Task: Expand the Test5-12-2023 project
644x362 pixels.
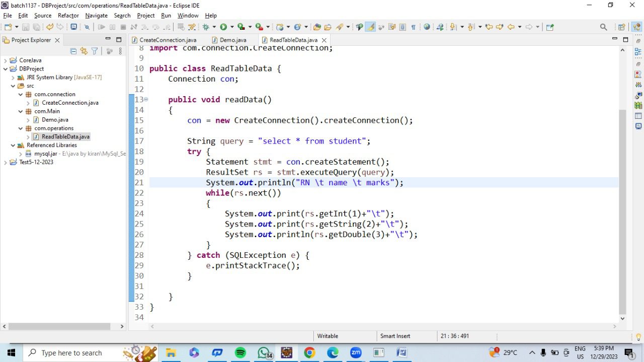Action: (6, 162)
